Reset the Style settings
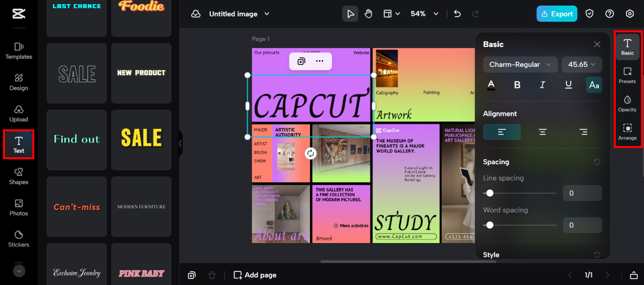The image size is (644, 285). pyautogui.click(x=597, y=255)
